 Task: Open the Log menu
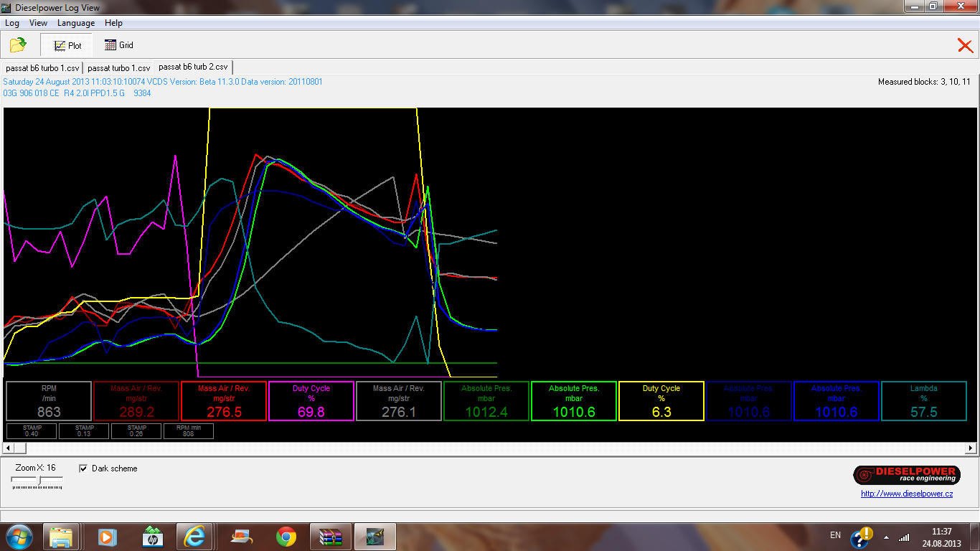[x=11, y=23]
